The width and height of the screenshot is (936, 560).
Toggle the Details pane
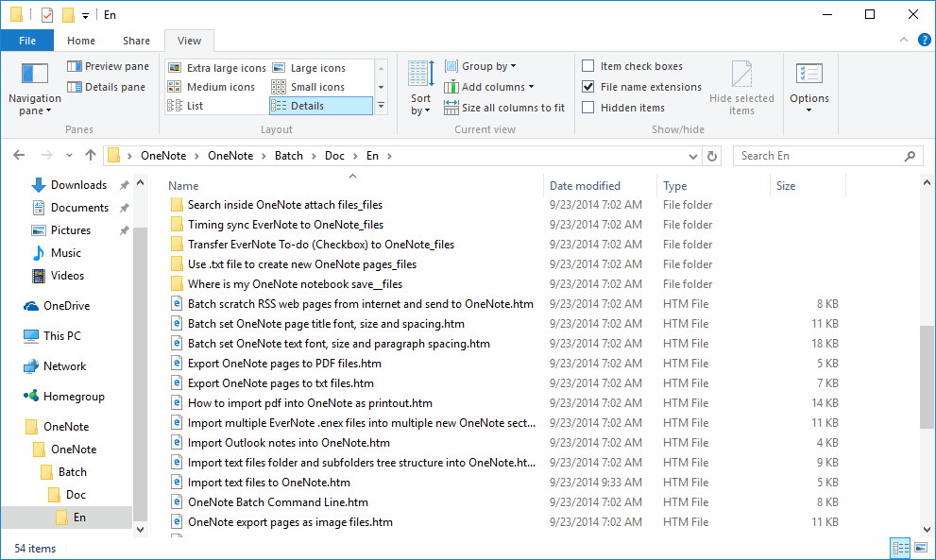pyautogui.click(x=106, y=87)
